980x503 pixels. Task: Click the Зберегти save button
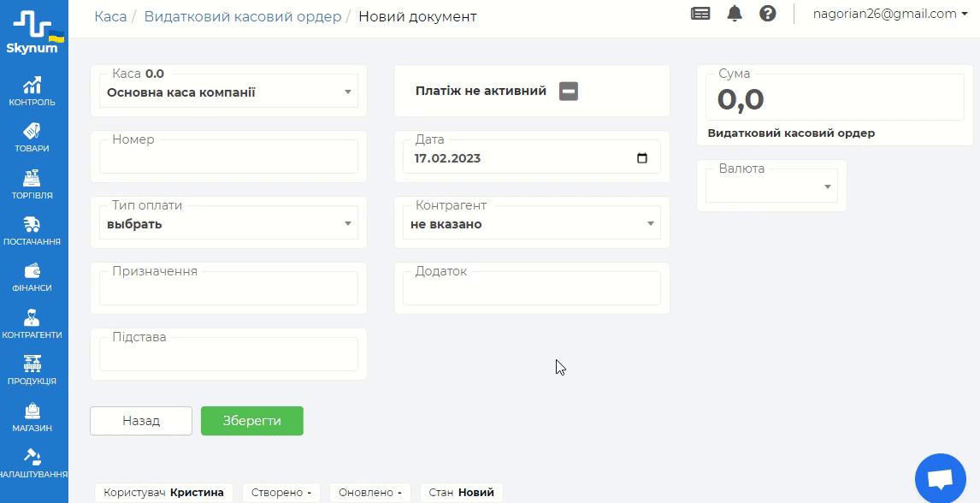point(252,421)
